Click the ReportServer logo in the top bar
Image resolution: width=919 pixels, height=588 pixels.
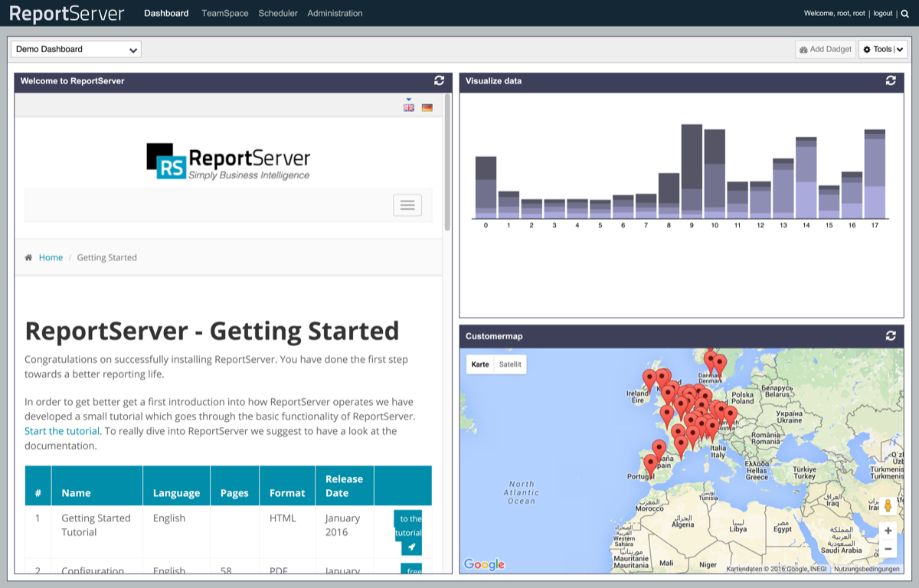[x=67, y=13]
